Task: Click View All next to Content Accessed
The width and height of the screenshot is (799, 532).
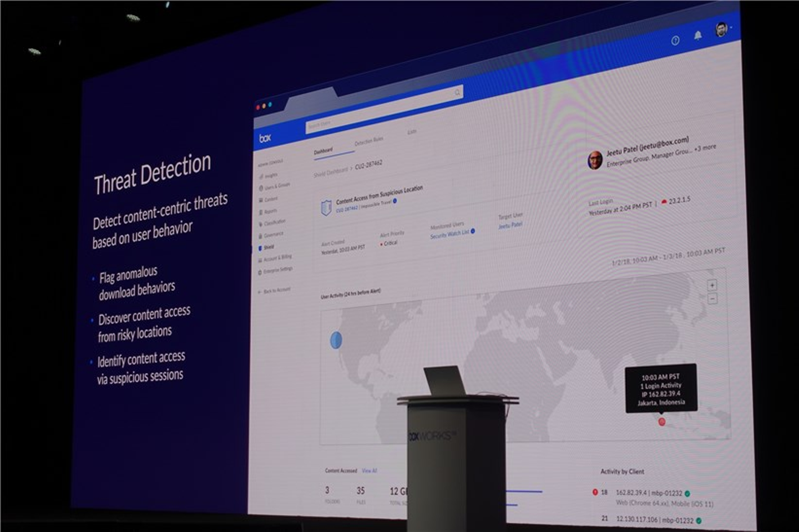Action: (x=370, y=470)
